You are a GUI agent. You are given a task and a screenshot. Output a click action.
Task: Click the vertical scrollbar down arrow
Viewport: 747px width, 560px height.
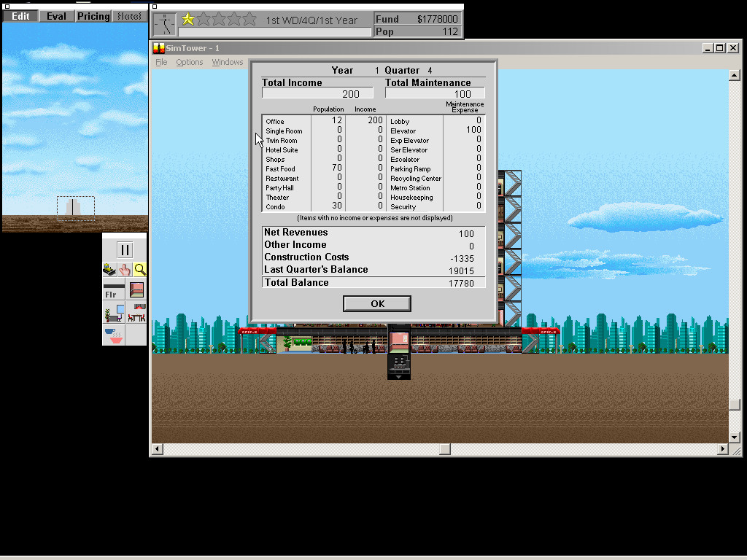(x=734, y=437)
